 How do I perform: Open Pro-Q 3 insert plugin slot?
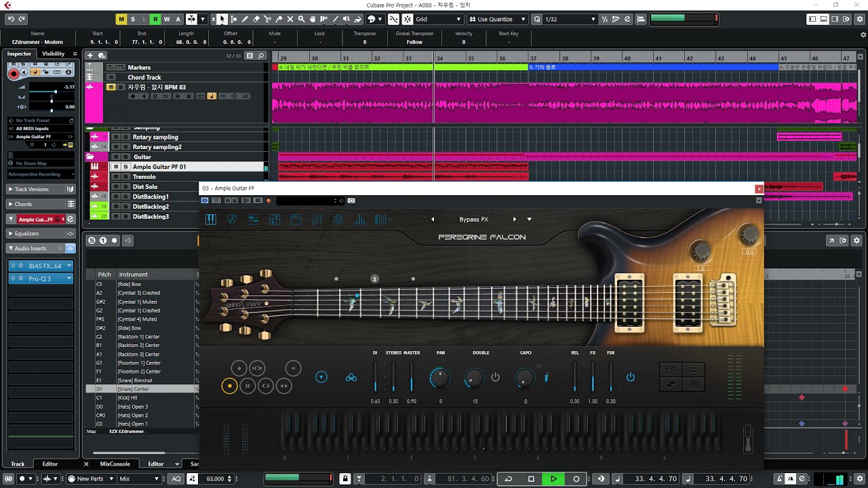[42, 279]
